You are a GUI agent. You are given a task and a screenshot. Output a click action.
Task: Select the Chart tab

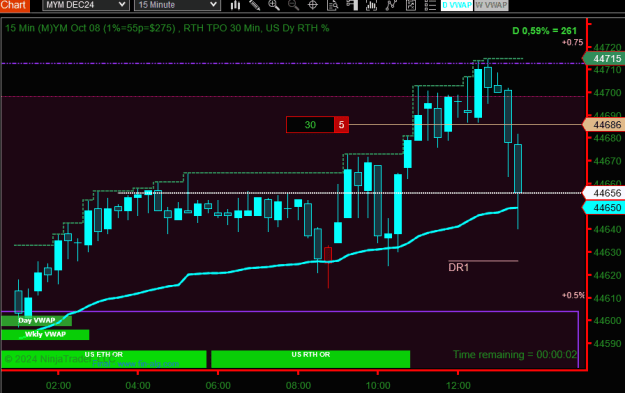(14, 5)
